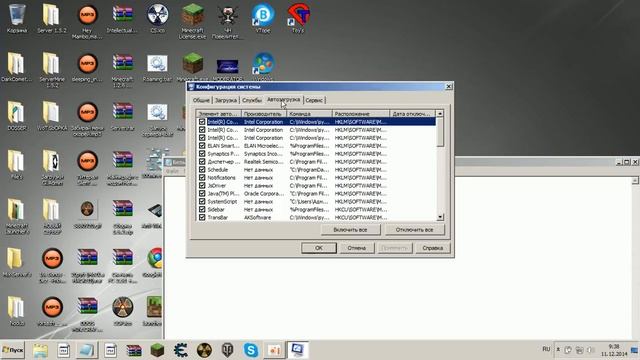Sort by the Расположение column header
Screen dimensions: 640x360
[361, 113]
